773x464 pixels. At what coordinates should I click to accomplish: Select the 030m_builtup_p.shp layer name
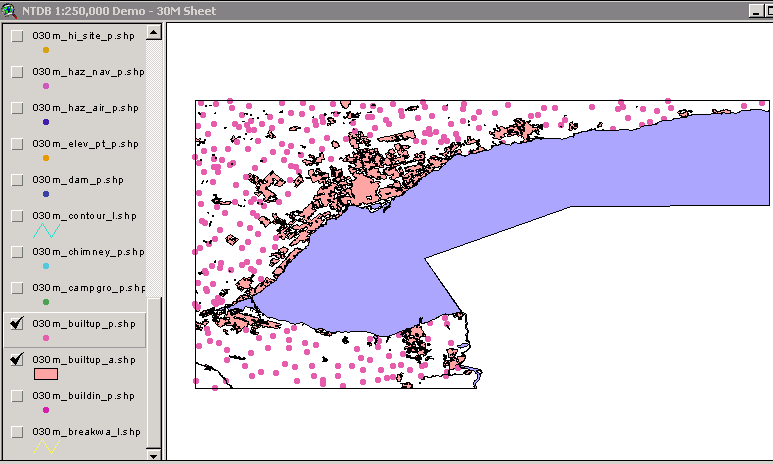84,324
